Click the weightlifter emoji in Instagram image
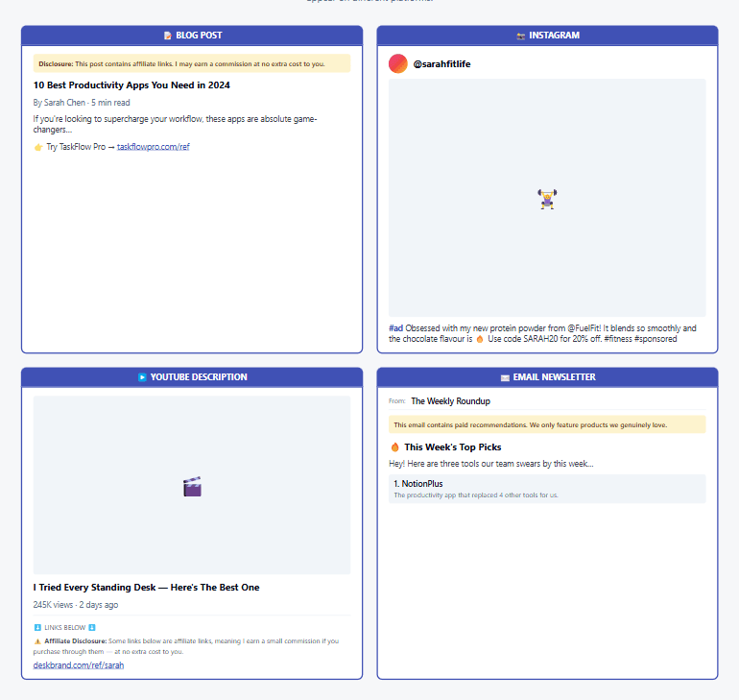 [x=547, y=199]
